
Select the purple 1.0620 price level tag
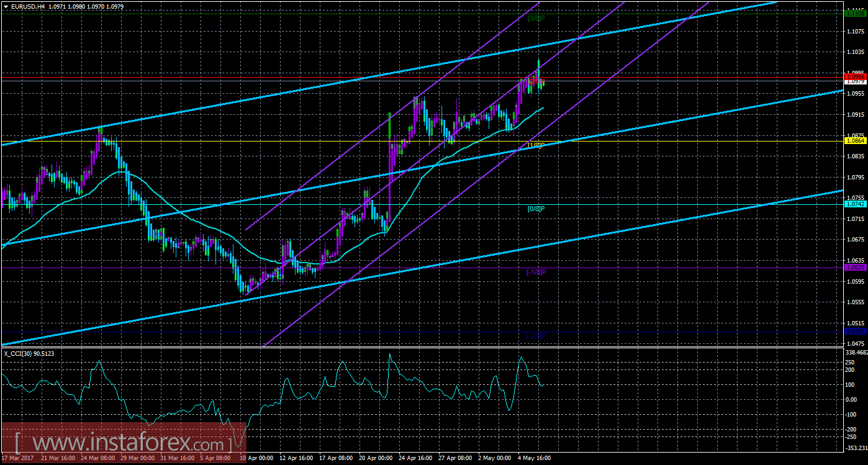[855, 268]
